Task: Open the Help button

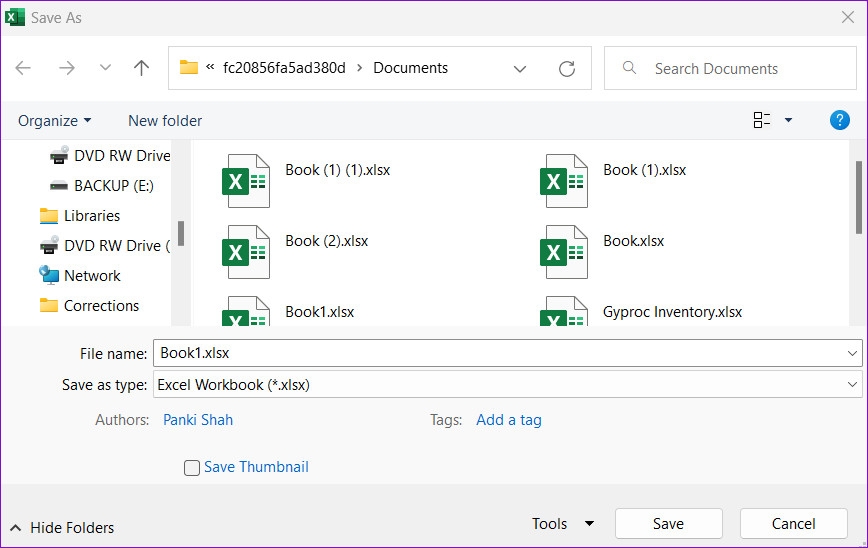Action: pyautogui.click(x=839, y=120)
